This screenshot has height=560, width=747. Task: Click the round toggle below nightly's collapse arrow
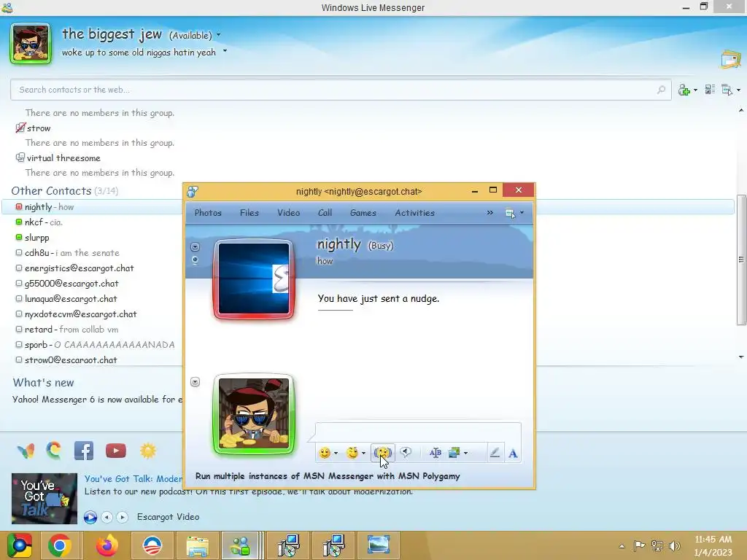(x=195, y=260)
